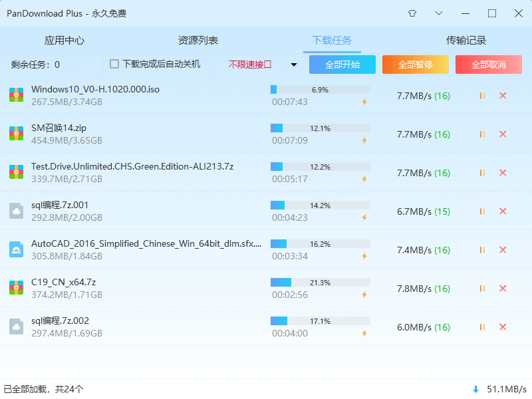532x399 pixels.
Task: Open the 传输记录 tab
Action: click(466, 41)
